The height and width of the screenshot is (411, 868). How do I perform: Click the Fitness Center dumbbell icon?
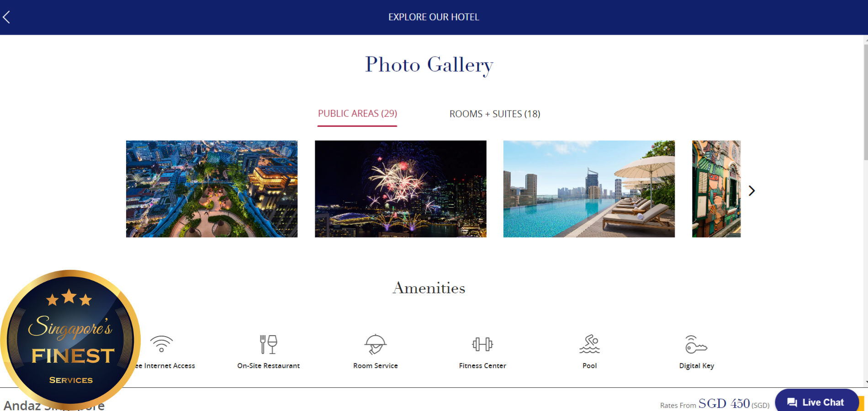(x=482, y=344)
